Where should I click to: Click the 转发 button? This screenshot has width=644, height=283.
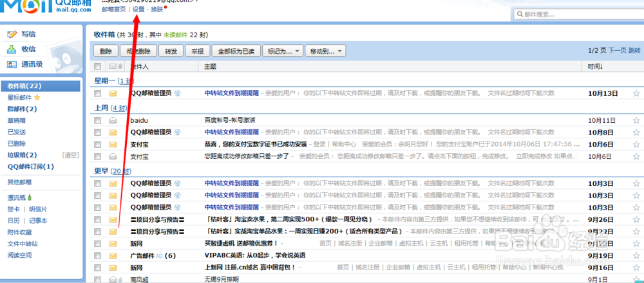(x=171, y=51)
